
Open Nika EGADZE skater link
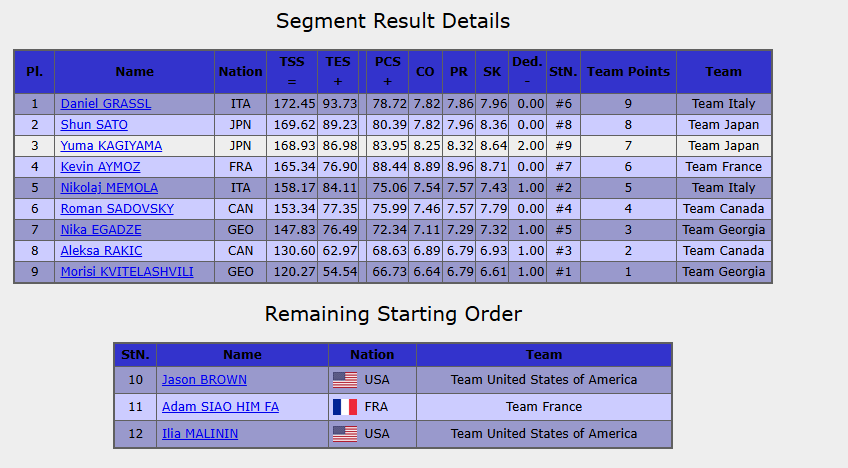click(x=100, y=230)
